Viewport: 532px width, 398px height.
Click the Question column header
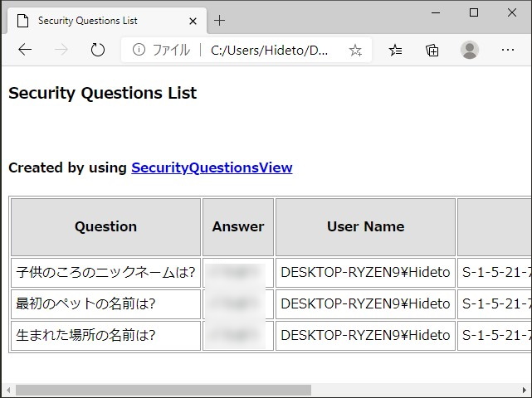[106, 227]
